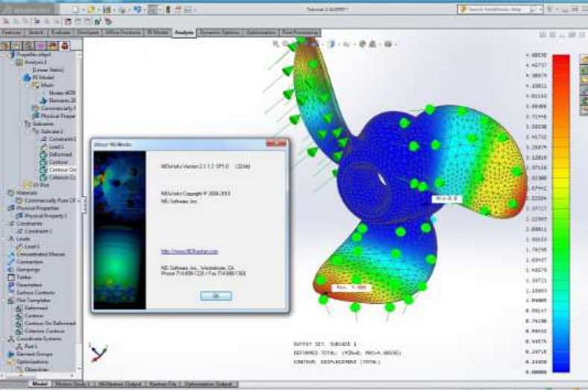Click OK in the About NEiWorks dialog

[x=216, y=295]
